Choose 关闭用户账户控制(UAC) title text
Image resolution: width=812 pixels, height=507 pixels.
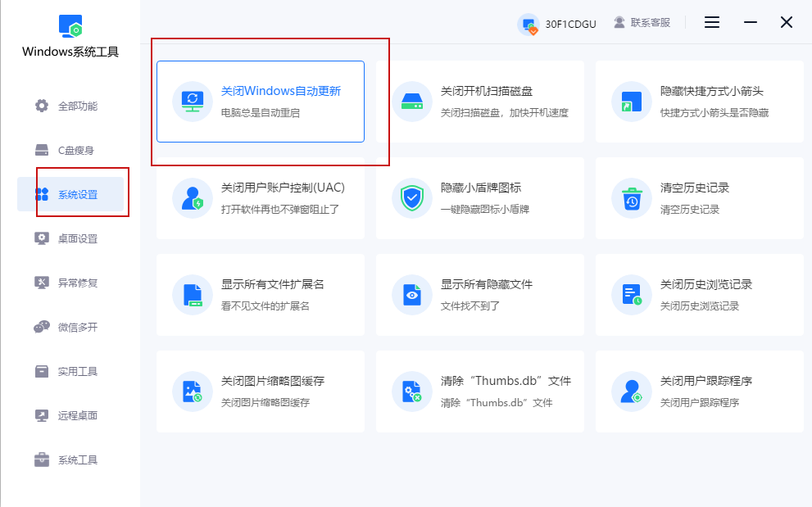pos(283,188)
